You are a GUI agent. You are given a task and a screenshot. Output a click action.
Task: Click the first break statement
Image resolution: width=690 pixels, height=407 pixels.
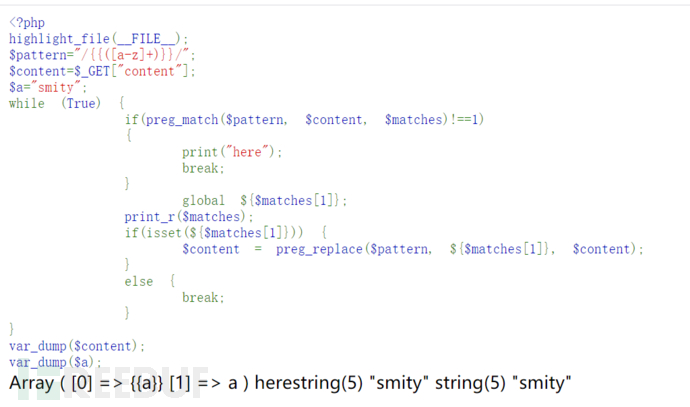click(203, 168)
